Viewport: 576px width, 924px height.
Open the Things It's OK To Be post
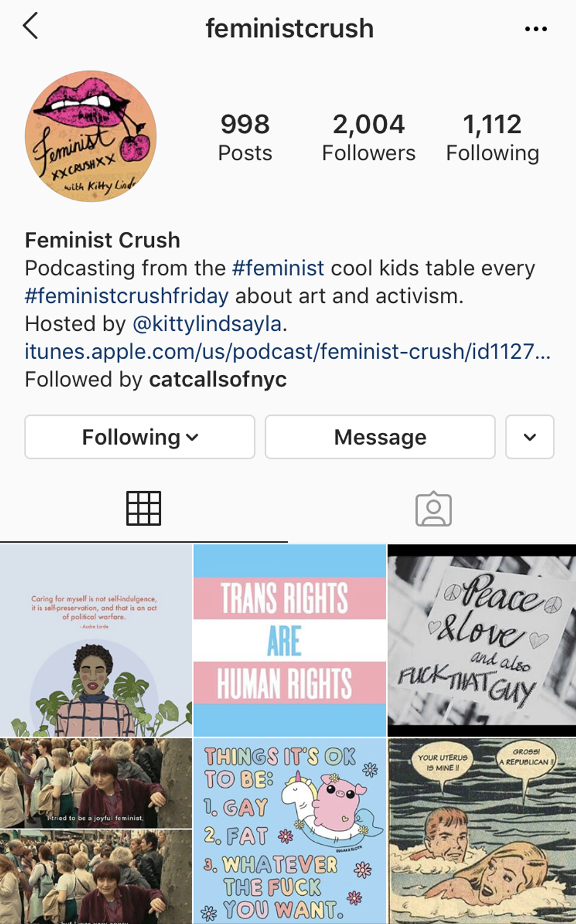click(290, 831)
